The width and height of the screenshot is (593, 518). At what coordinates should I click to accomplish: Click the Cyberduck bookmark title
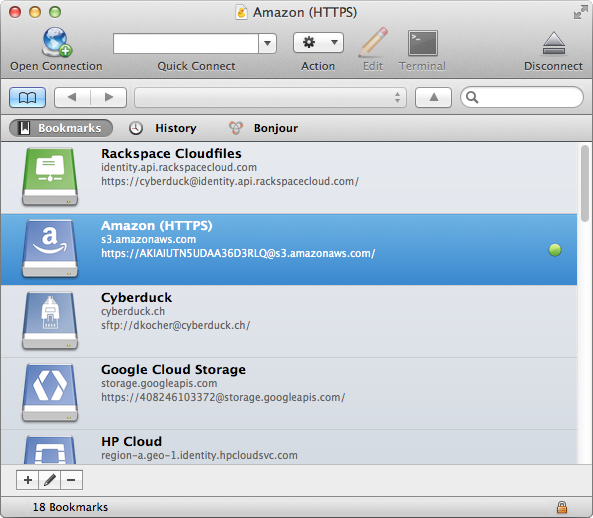click(x=137, y=298)
